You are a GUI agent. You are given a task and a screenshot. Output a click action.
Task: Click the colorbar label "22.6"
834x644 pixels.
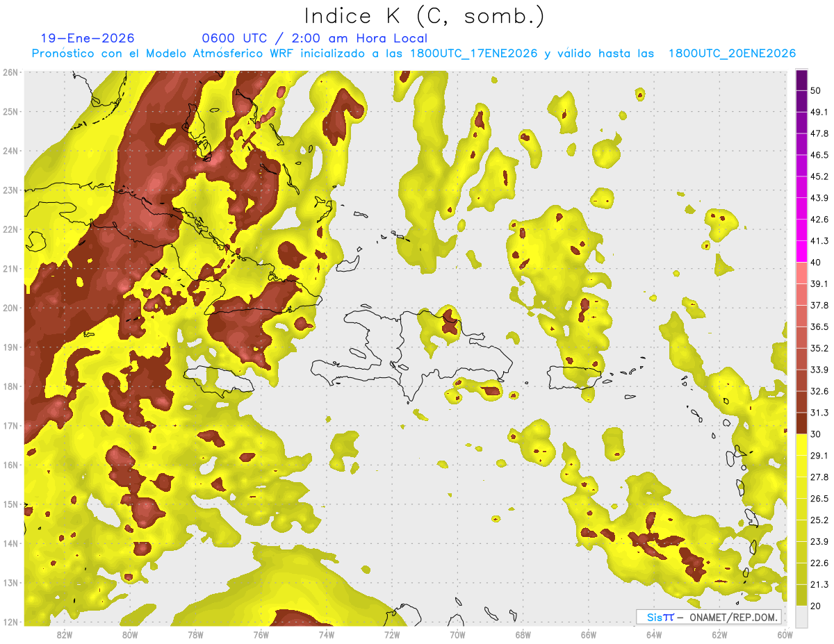tap(819, 563)
